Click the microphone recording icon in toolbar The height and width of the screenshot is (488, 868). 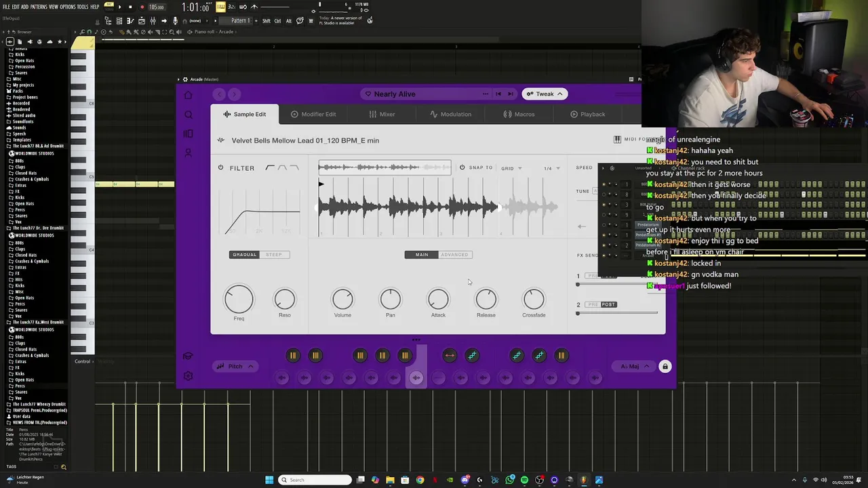pyautogui.click(x=175, y=21)
